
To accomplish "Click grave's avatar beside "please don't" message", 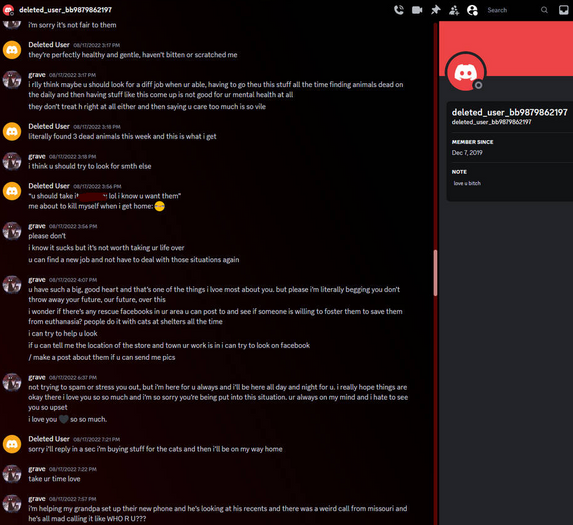I will click(12, 231).
